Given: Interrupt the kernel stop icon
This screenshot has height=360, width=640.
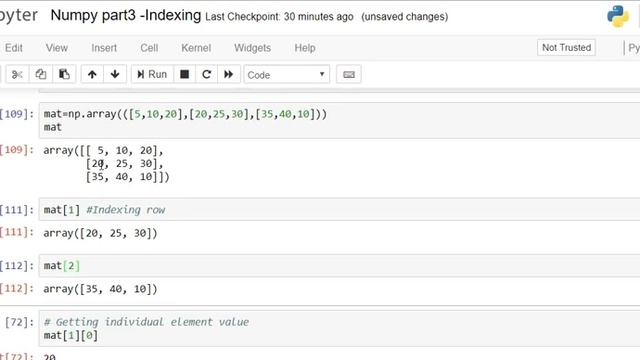Looking at the screenshot, I should (184, 75).
